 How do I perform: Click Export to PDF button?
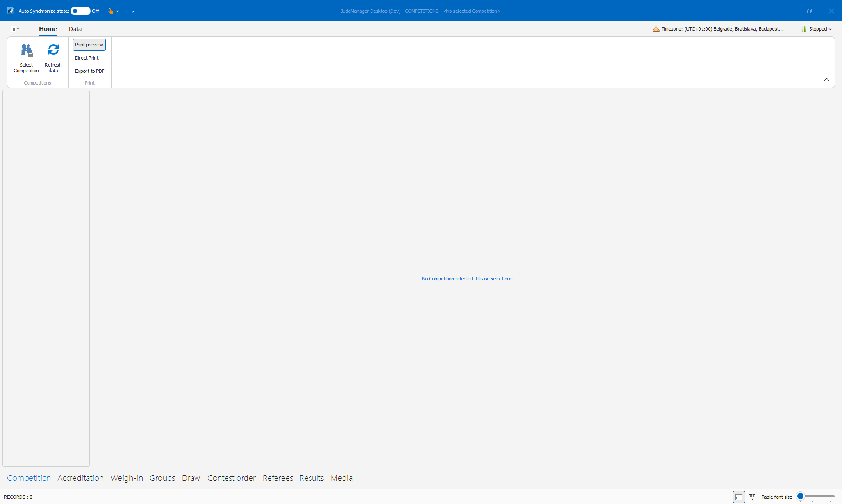click(x=90, y=71)
